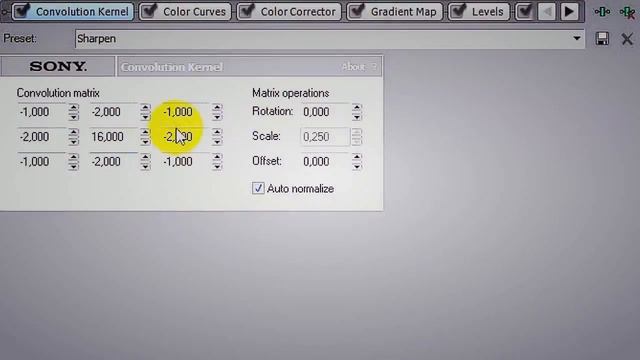Increase the top-left matrix value
Screen dimensions: 640x360
click(x=73, y=108)
